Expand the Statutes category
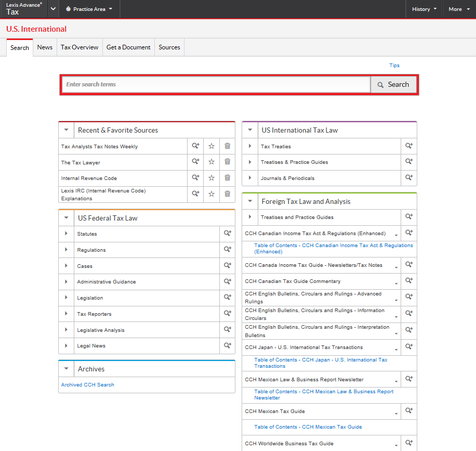 tap(66, 234)
